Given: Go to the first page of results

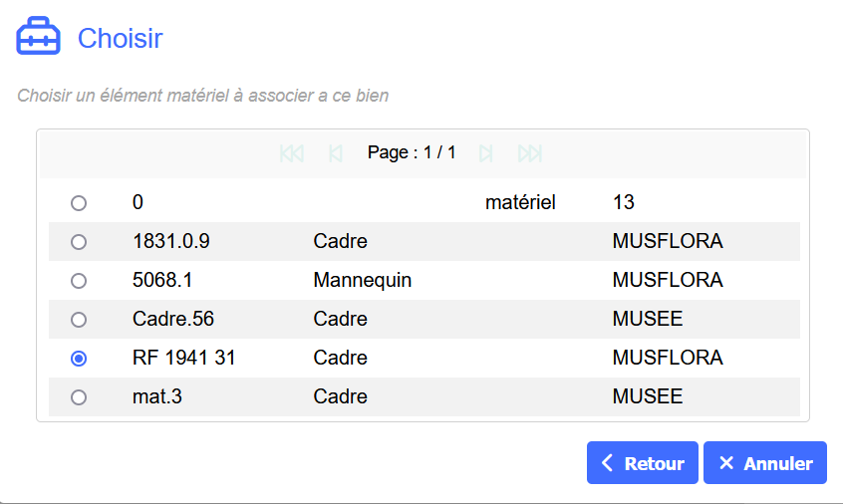Looking at the screenshot, I should coord(292,153).
